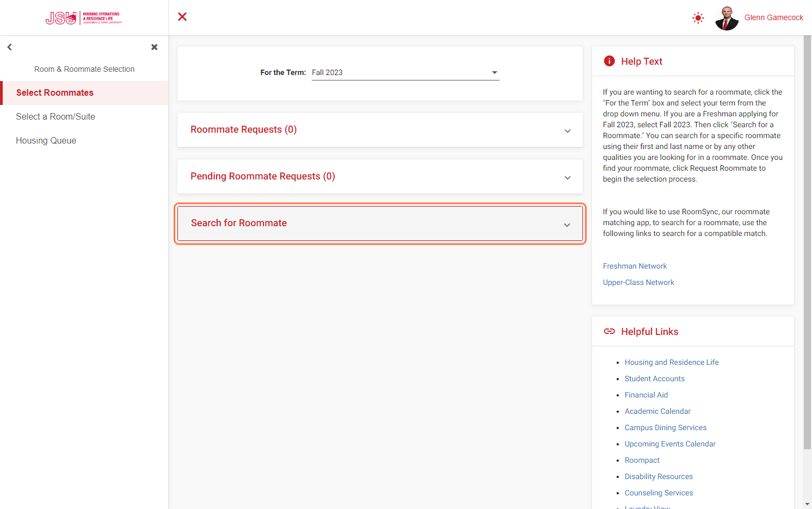
Task: Open the Student Accounts link
Action: point(655,378)
